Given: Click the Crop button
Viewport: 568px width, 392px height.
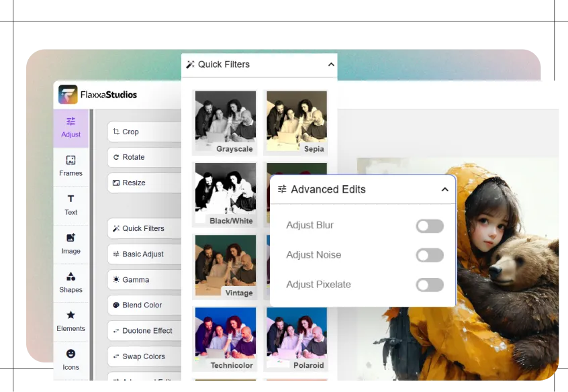Looking at the screenshot, I should click(x=144, y=132).
